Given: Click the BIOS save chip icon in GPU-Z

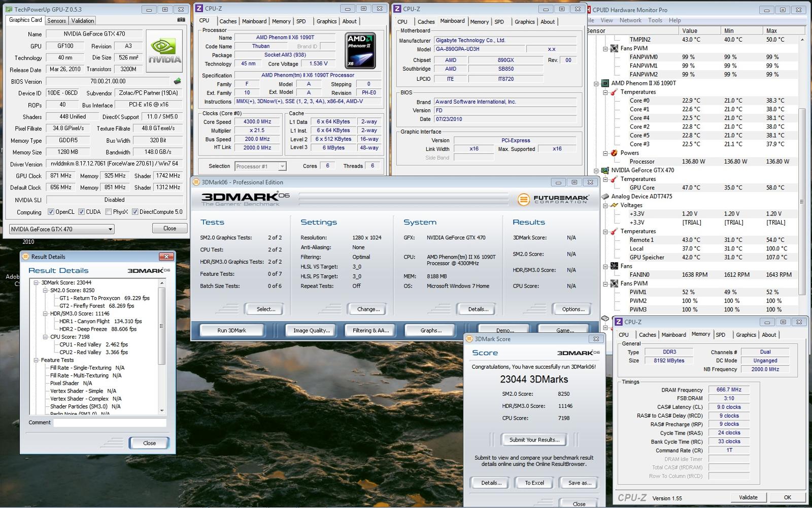Looking at the screenshot, I should (x=177, y=81).
